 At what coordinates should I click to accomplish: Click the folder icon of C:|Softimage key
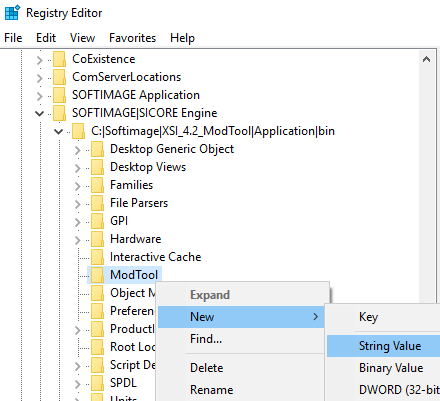(x=78, y=131)
